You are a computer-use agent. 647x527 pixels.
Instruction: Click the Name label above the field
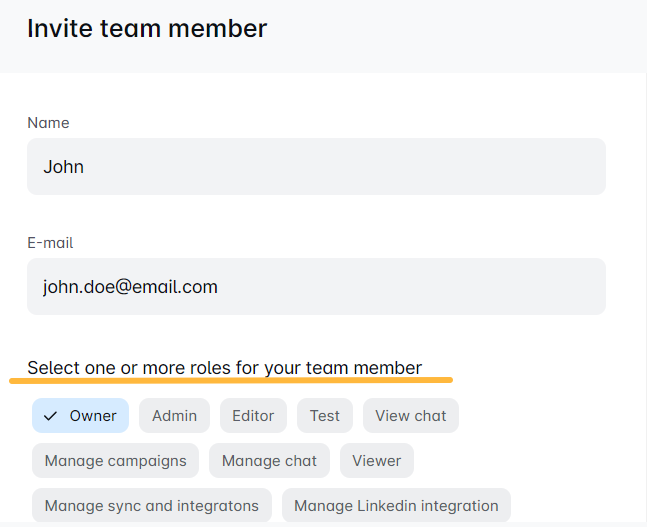click(x=48, y=123)
